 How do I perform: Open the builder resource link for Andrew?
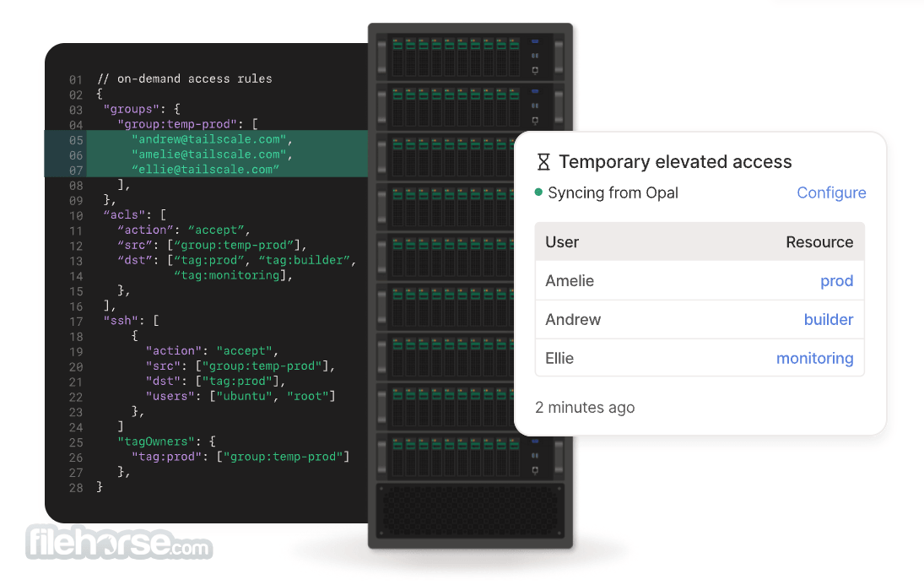click(x=828, y=320)
